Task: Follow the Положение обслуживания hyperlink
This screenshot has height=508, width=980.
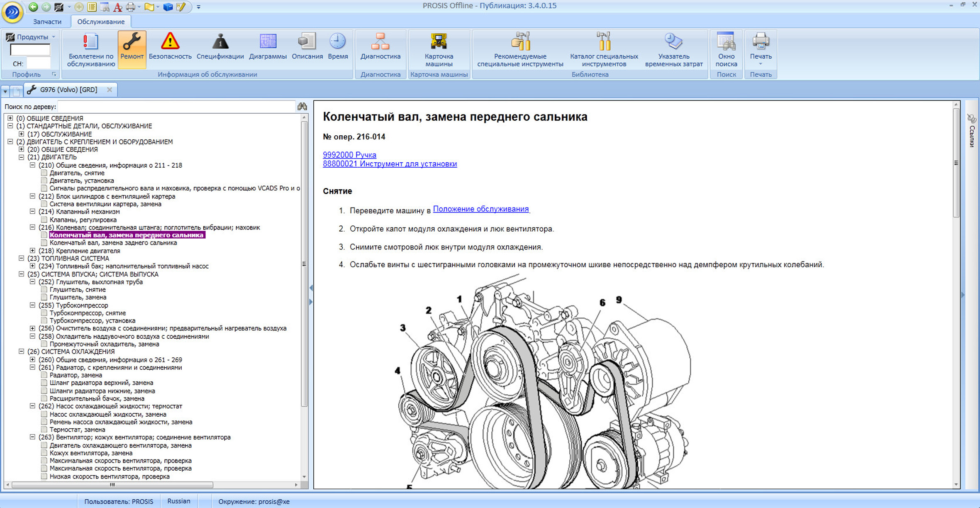Action: (x=480, y=209)
